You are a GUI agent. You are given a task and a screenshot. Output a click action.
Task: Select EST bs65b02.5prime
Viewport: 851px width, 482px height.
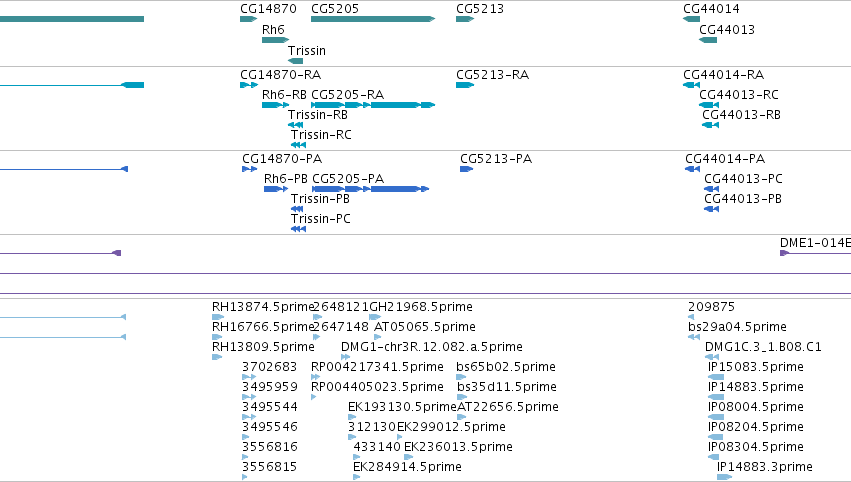tap(506, 367)
